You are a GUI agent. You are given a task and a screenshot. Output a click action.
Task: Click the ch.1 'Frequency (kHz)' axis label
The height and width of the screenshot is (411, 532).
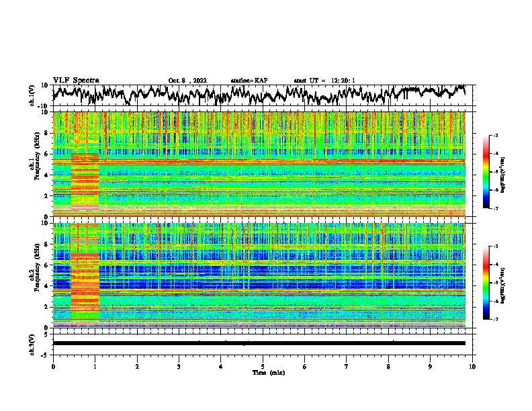[x=38, y=156]
